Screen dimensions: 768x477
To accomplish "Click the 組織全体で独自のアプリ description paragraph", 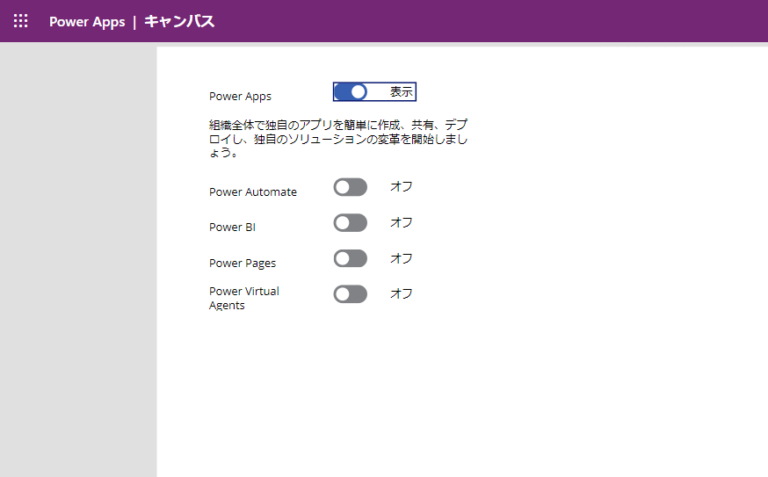I will pos(338,139).
